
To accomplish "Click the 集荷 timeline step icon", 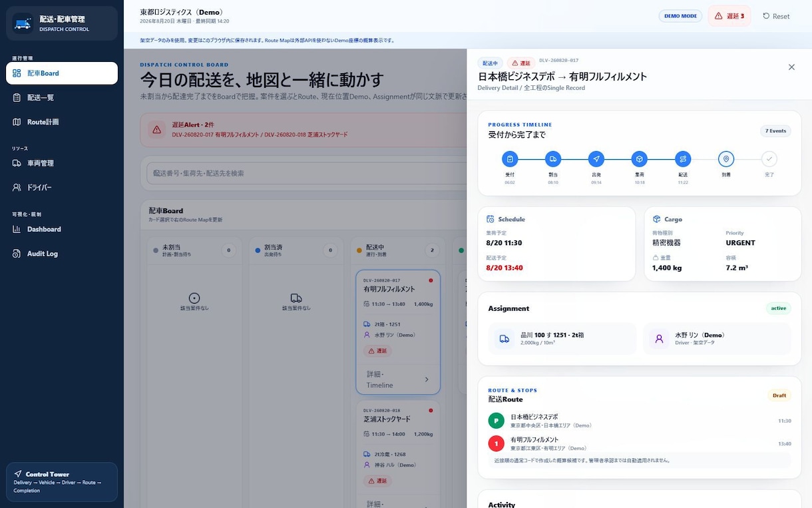I will coord(640,159).
